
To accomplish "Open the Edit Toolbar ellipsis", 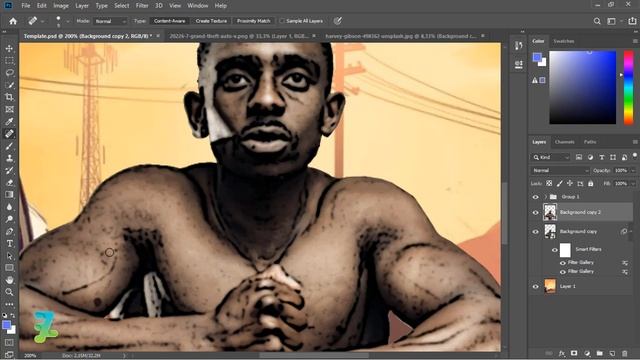I will point(9,304).
